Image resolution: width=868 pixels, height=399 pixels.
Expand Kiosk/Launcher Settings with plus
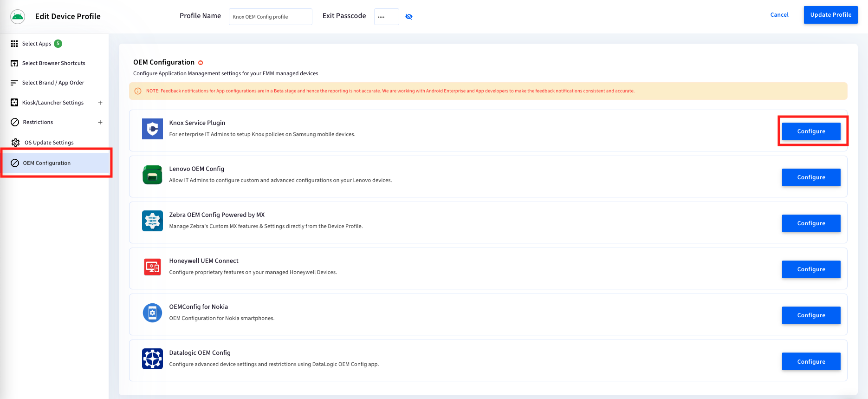coord(100,103)
